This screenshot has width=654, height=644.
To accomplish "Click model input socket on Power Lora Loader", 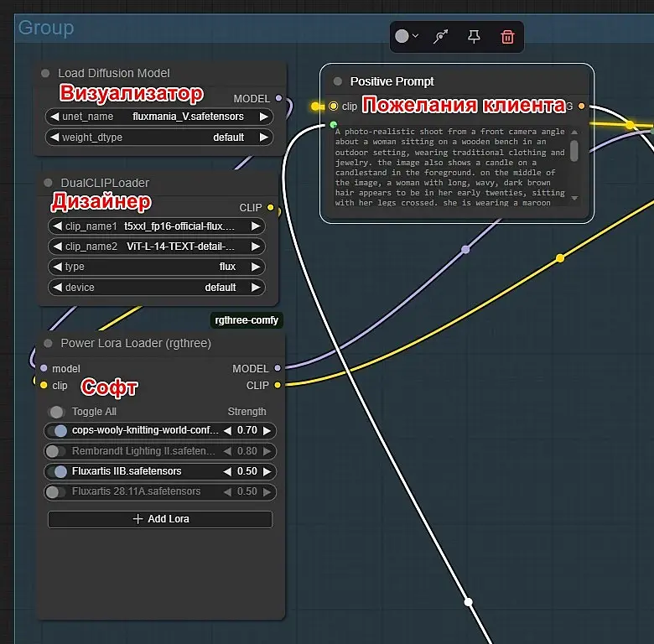I will click(x=44, y=368).
